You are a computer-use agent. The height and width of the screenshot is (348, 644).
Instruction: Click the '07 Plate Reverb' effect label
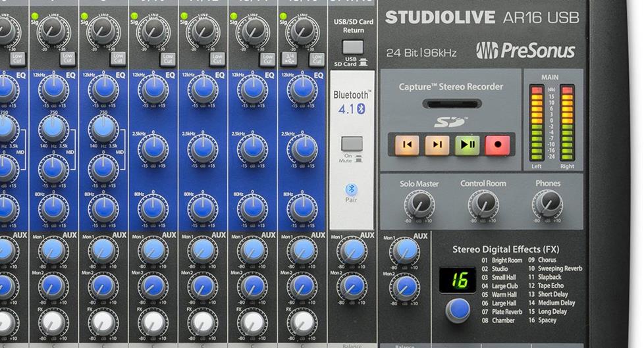pyautogui.click(x=502, y=312)
